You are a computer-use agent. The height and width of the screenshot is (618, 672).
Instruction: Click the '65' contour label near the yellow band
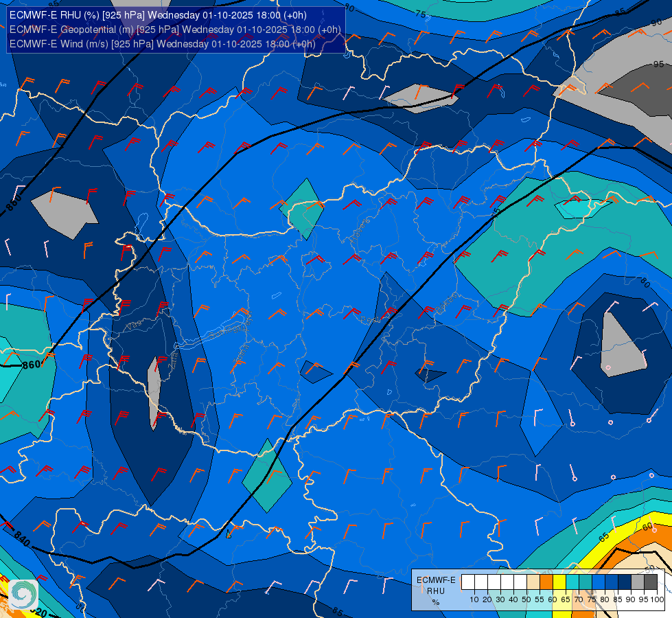tap(603, 537)
